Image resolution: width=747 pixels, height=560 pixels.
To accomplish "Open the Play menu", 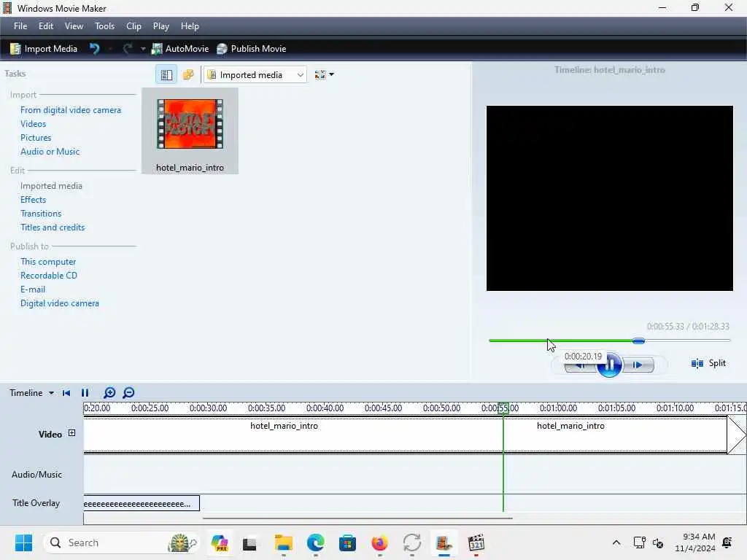I will [161, 26].
